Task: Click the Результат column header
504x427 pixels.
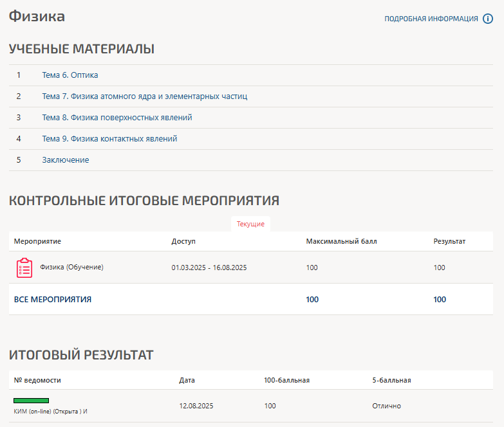Action: coord(449,241)
